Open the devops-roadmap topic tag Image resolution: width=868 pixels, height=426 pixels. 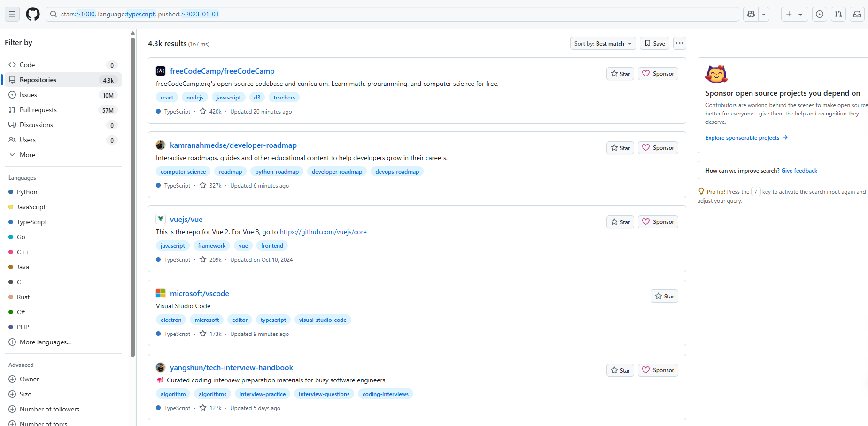[397, 172]
